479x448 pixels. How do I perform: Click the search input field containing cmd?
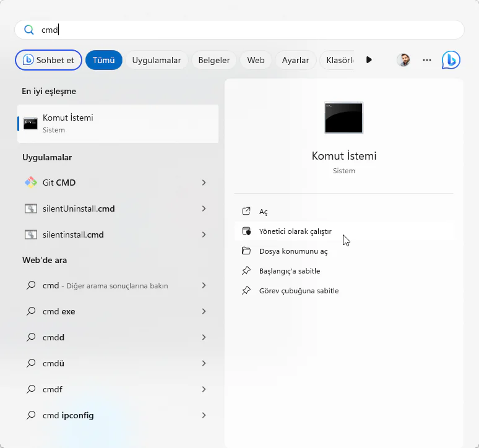pyautogui.click(x=239, y=30)
